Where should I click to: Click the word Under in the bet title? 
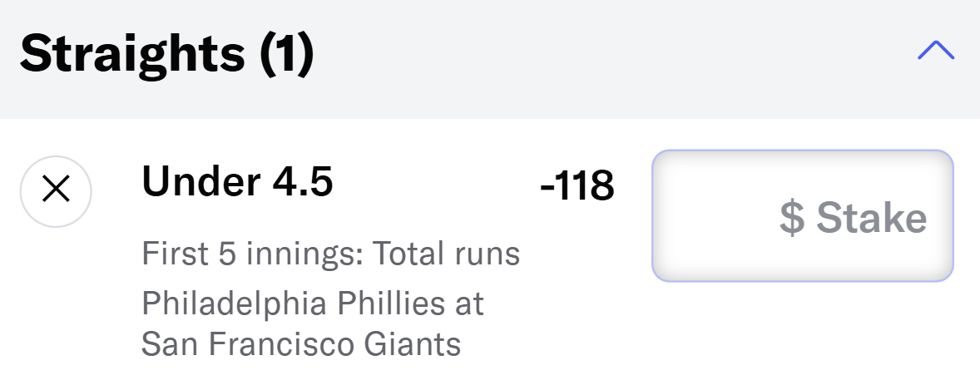(201, 182)
